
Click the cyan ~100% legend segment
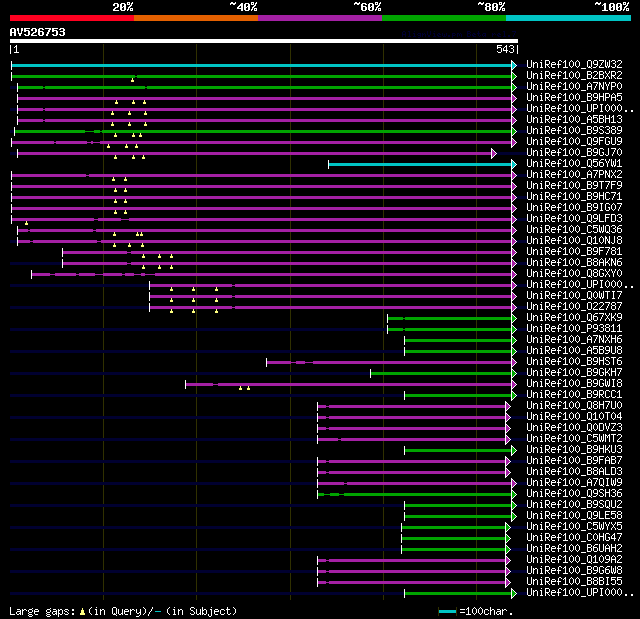tap(569, 18)
